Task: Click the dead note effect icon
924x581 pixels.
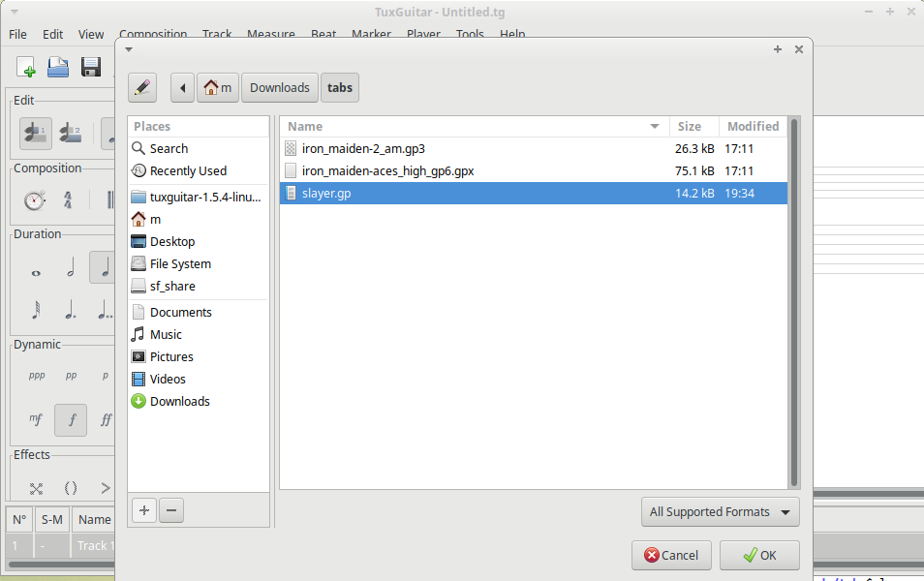Action: click(x=36, y=488)
